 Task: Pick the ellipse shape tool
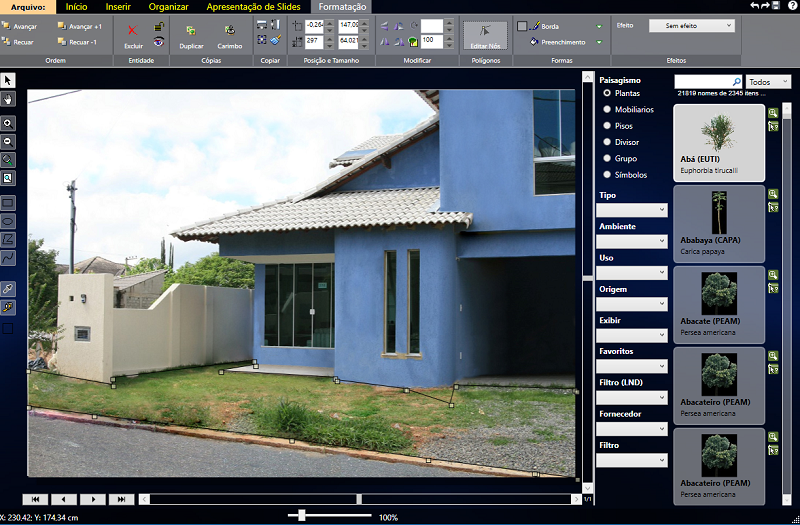pos(9,220)
